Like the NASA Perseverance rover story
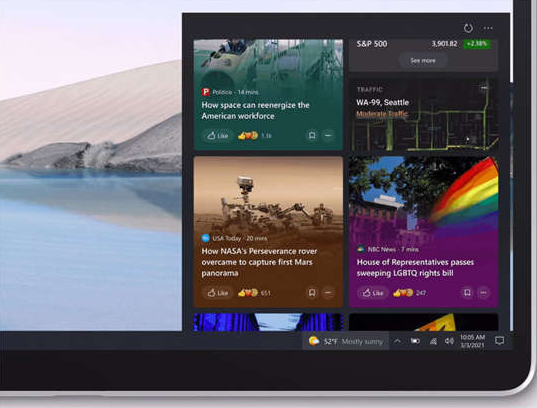Viewport: 537px width, 408px height. 217,293
